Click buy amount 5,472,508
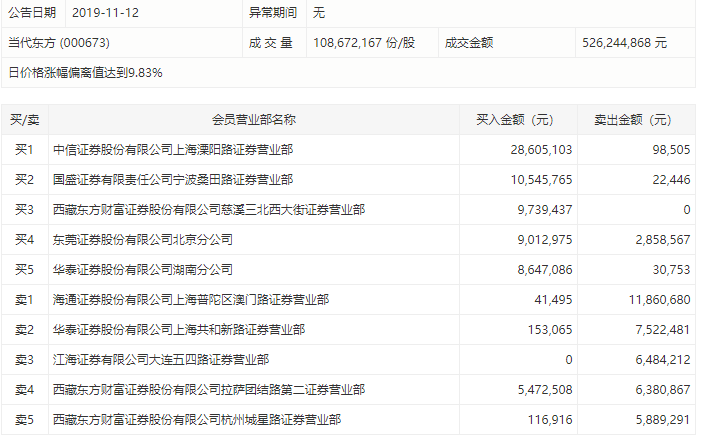 (x=545, y=390)
